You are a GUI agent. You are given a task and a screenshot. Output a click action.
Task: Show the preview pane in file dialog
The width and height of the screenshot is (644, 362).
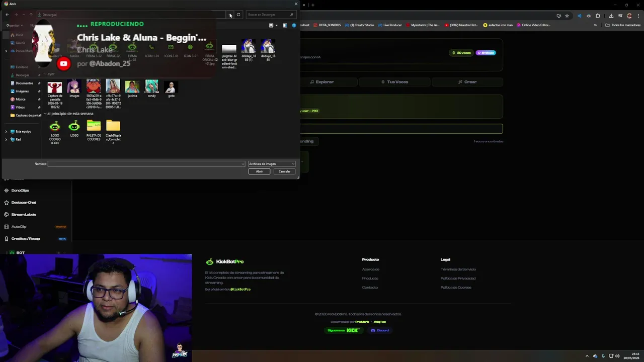285,25
